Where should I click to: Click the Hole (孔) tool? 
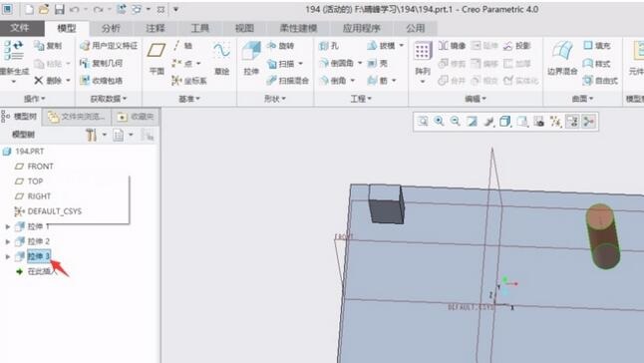329,46
